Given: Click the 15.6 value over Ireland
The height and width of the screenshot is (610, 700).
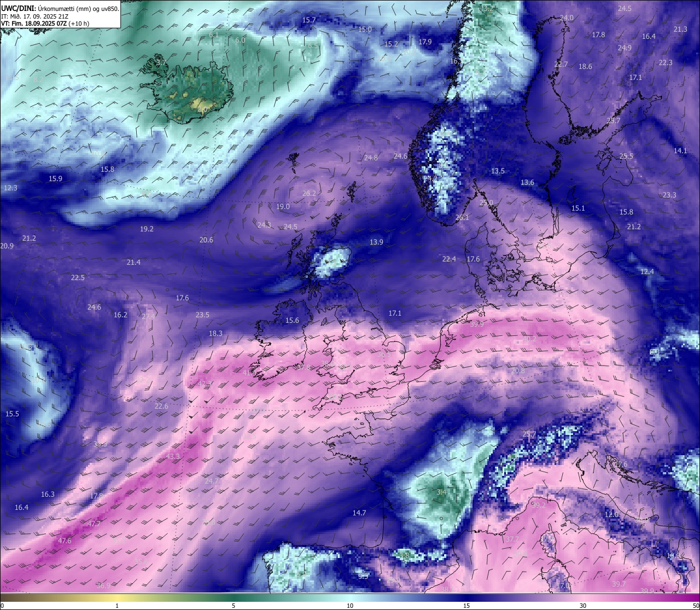Looking at the screenshot, I should tap(292, 321).
